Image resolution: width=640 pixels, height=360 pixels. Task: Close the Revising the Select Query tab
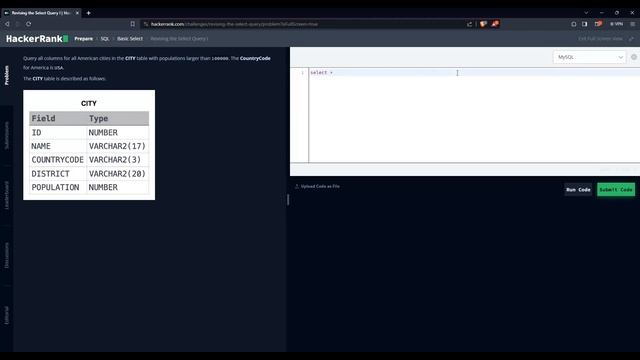pos(77,13)
